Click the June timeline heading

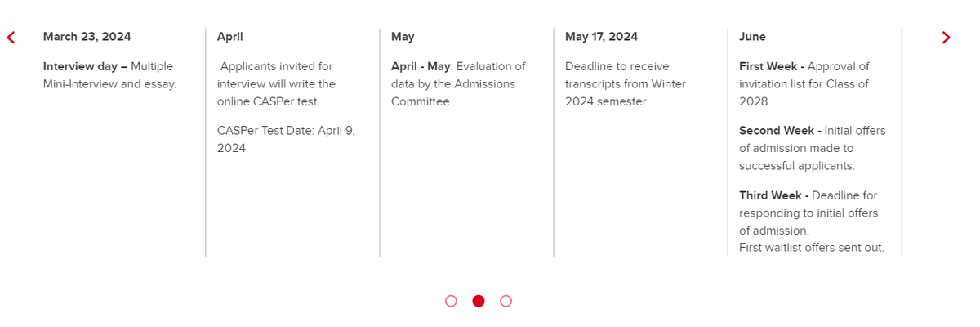[752, 37]
